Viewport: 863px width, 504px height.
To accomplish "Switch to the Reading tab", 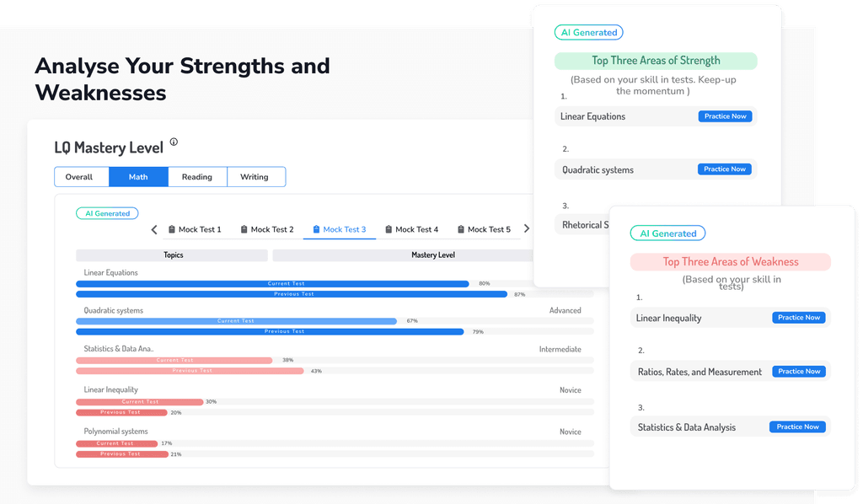I will 197,177.
